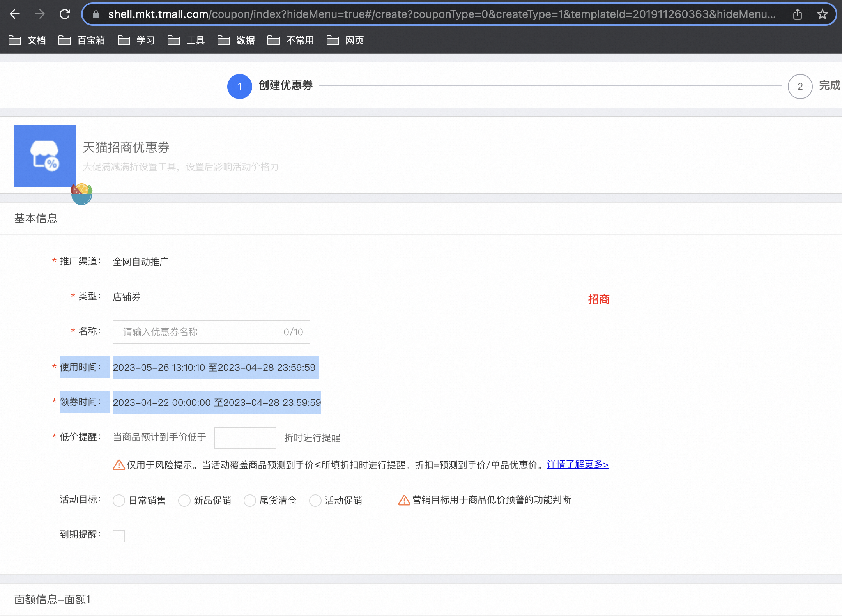Open the 数据 bookmark folder
Viewport: 842px width, 616px height.
236,40
